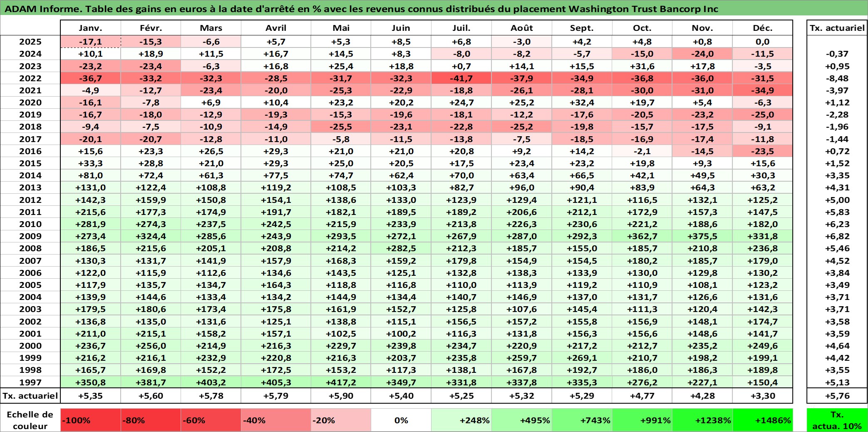
Task: Select the Févr. column header
Action: pyautogui.click(x=151, y=28)
